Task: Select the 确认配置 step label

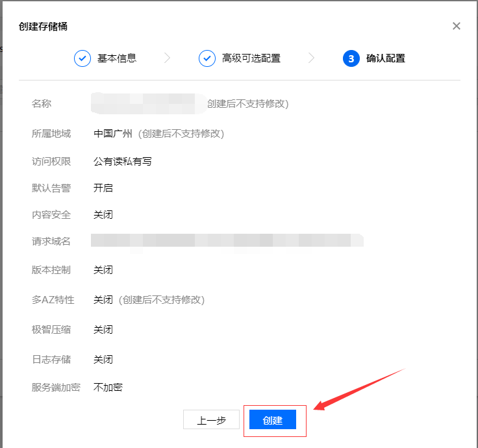Action: pyautogui.click(x=386, y=58)
